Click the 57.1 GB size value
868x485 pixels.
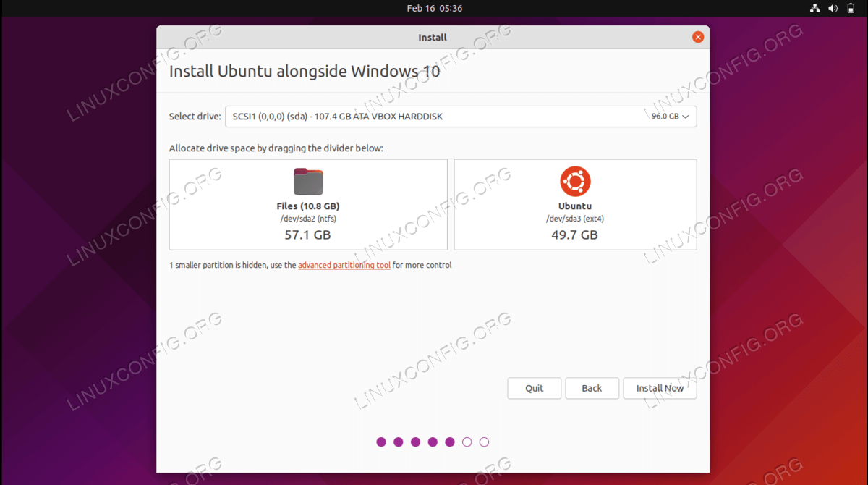coord(308,235)
